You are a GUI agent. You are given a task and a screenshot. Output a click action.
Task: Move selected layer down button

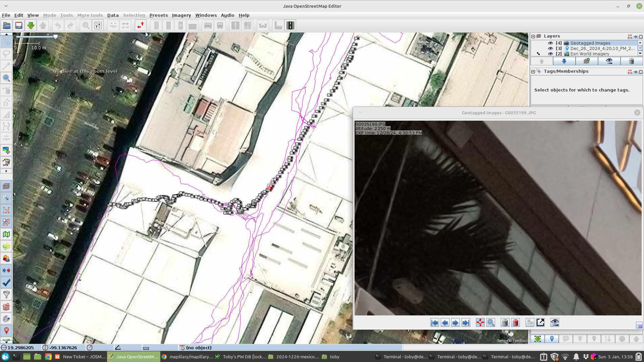click(x=564, y=61)
